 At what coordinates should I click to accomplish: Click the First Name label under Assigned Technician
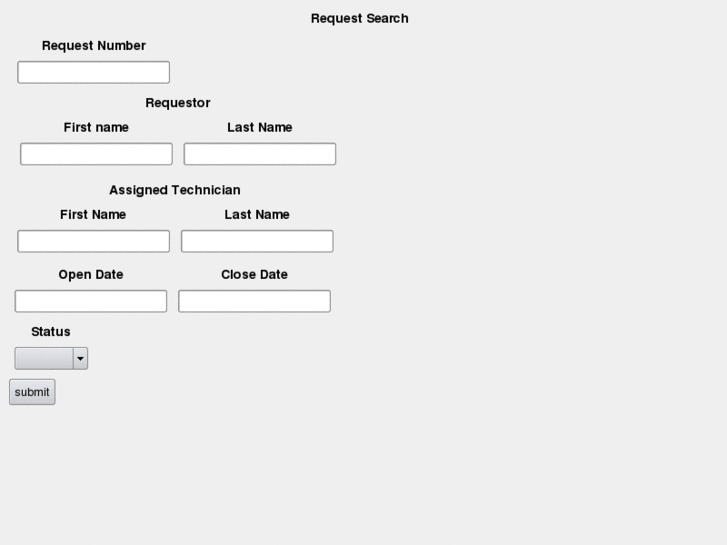(x=93, y=214)
